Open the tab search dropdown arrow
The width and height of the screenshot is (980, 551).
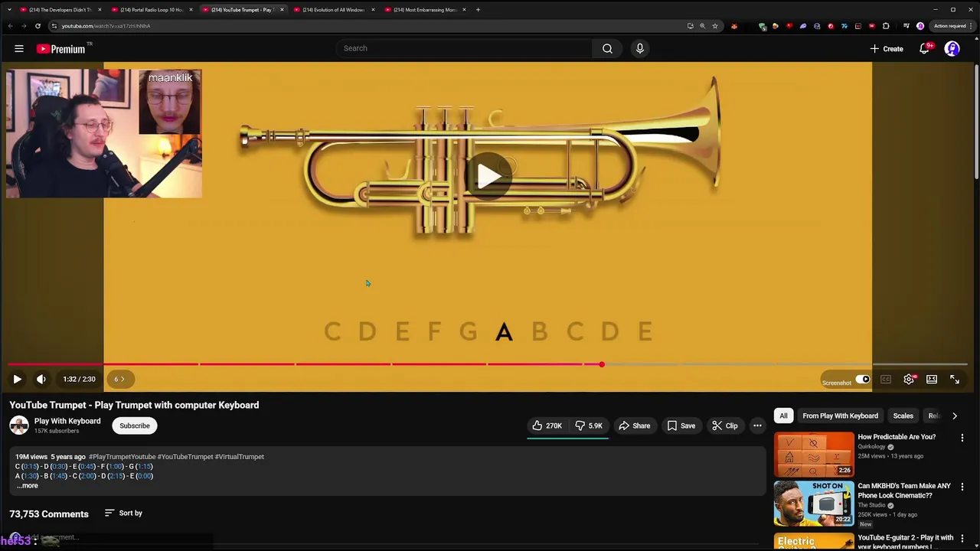pos(8,10)
